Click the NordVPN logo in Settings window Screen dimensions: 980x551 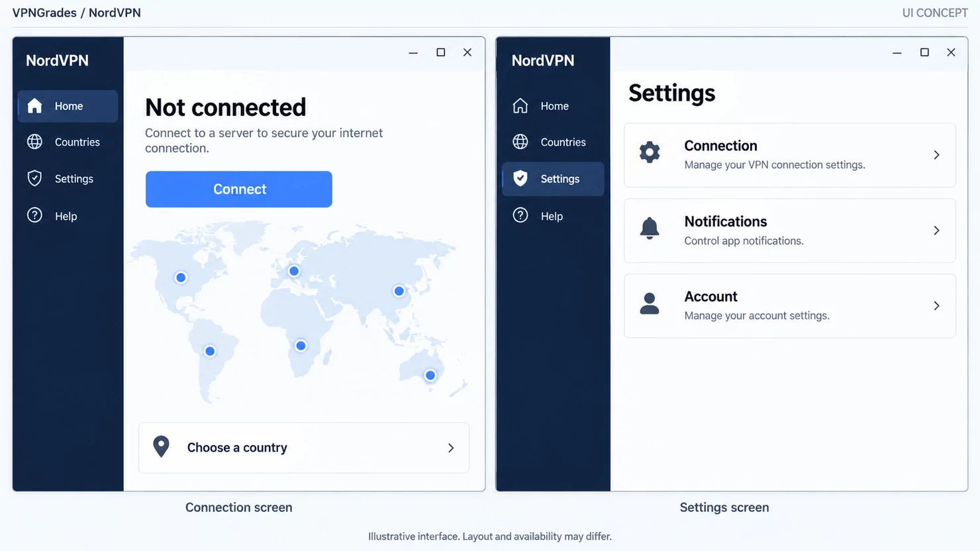click(x=543, y=60)
